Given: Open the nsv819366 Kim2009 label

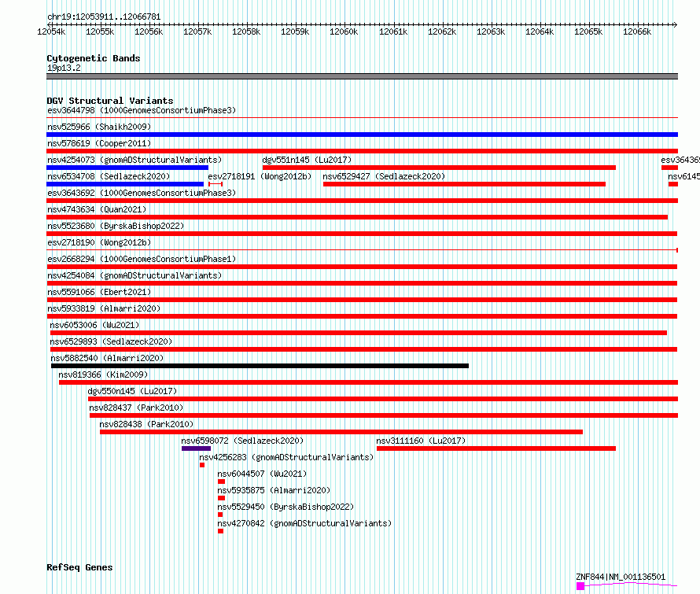Looking at the screenshot, I should point(103,374).
